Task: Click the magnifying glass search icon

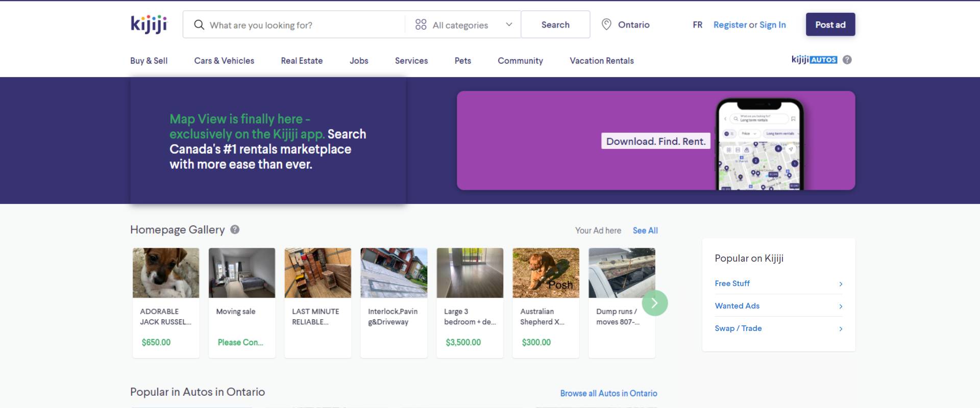Action: 199,25
